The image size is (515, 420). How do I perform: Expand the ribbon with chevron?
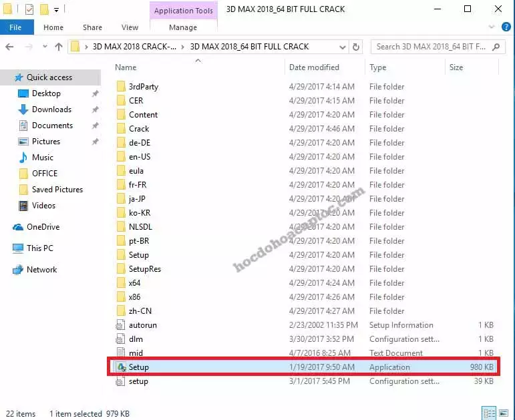click(x=492, y=27)
